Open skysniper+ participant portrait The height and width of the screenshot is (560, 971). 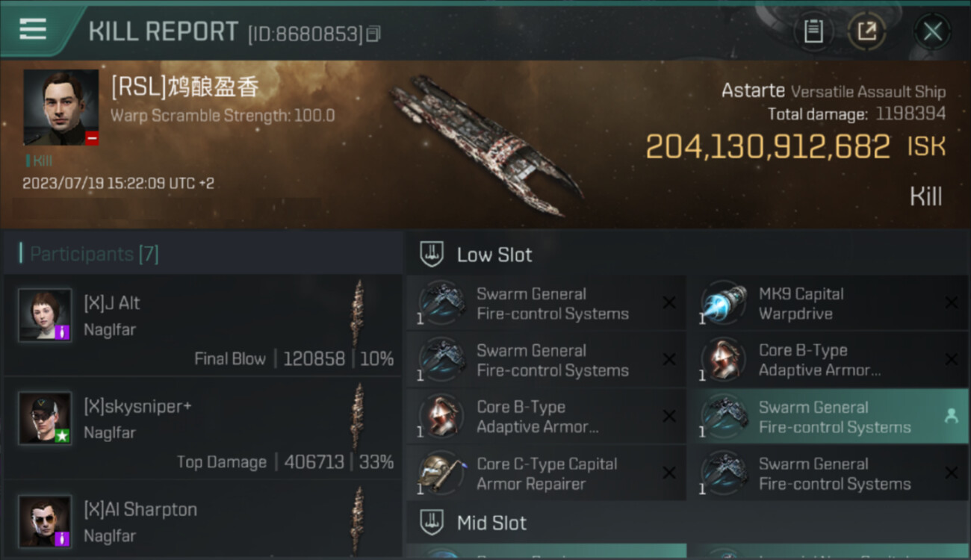(45, 418)
